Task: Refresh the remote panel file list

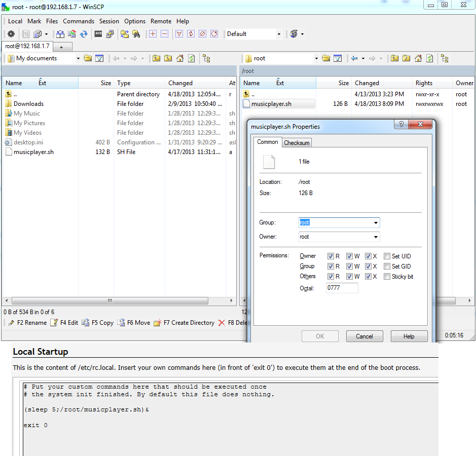Action: pos(430,58)
